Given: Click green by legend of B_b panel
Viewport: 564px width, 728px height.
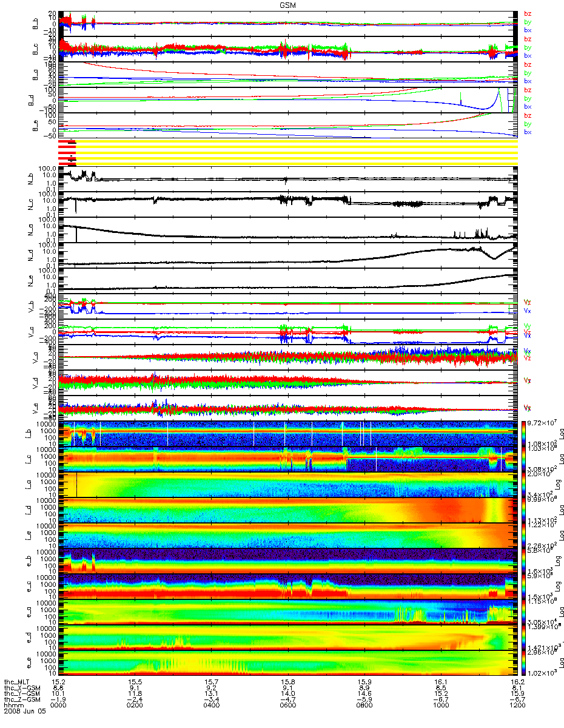Looking at the screenshot, I should click(528, 22).
